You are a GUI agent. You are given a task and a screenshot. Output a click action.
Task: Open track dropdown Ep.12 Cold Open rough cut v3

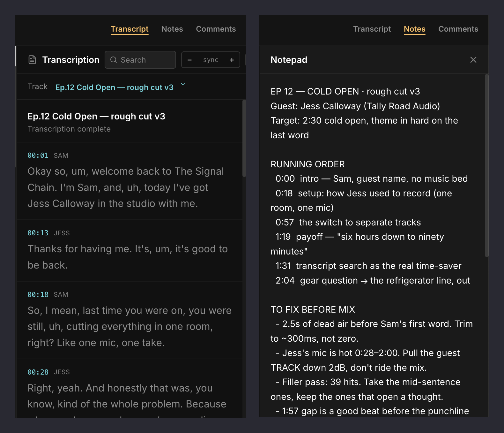pos(114,87)
